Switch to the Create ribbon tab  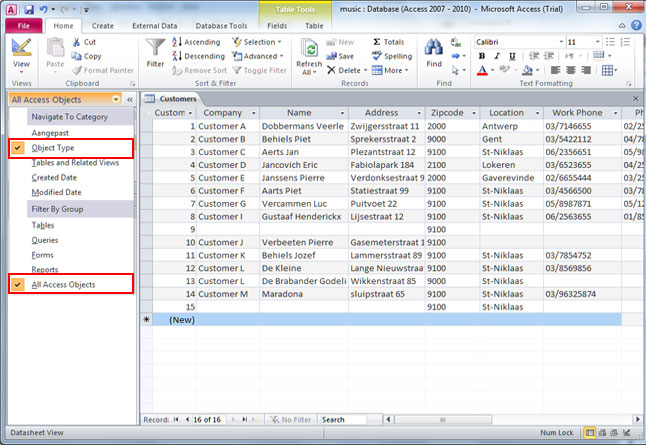pyautogui.click(x=103, y=26)
